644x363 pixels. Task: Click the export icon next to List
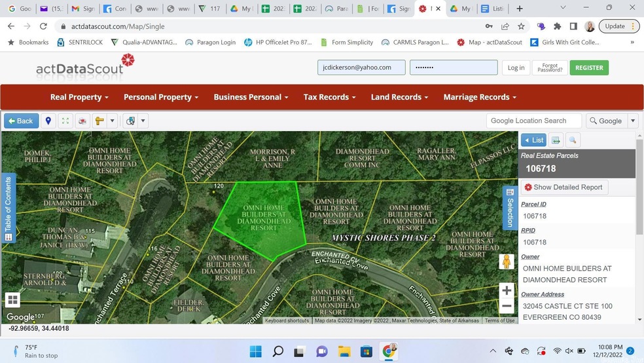pos(556,140)
